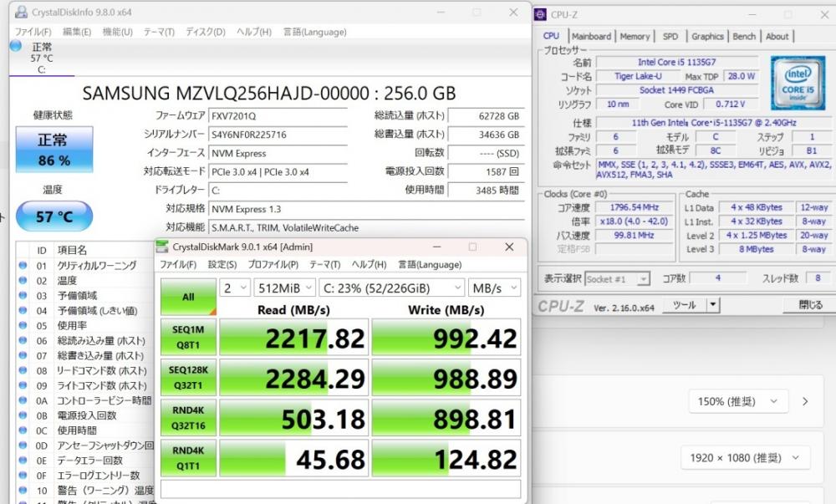Open the 512MiB test size dropdown

(285, 288)
